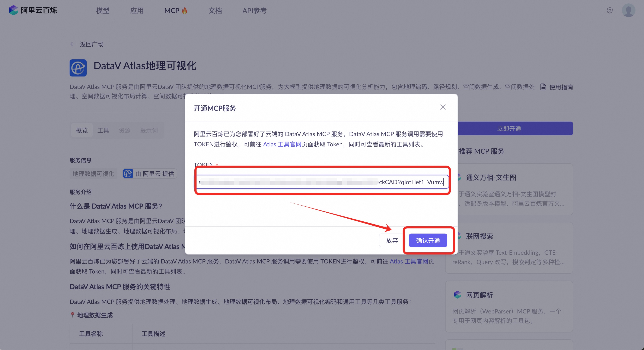Viewport: 644px width, 350px height.
Task: Close the 开通MCP服务 dialog with X
Action: [x=443, y=107]
